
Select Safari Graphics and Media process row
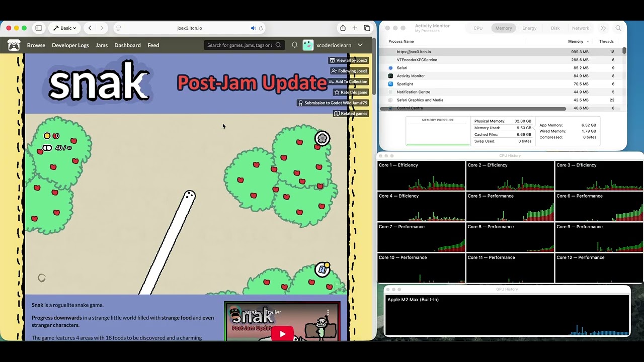tap(501, 100)
